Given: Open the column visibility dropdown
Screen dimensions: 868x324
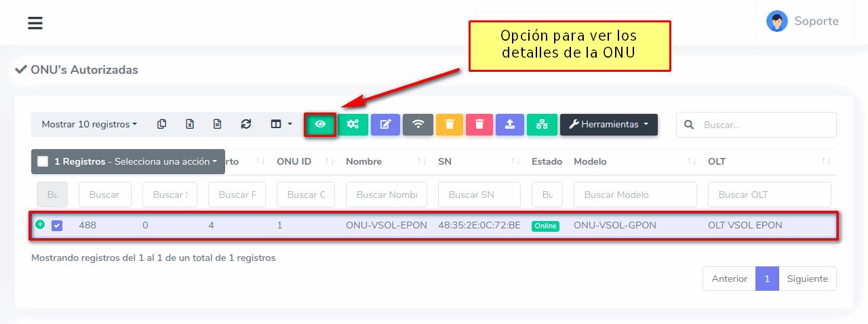Looking at the screenshot, I should point(281,124).
